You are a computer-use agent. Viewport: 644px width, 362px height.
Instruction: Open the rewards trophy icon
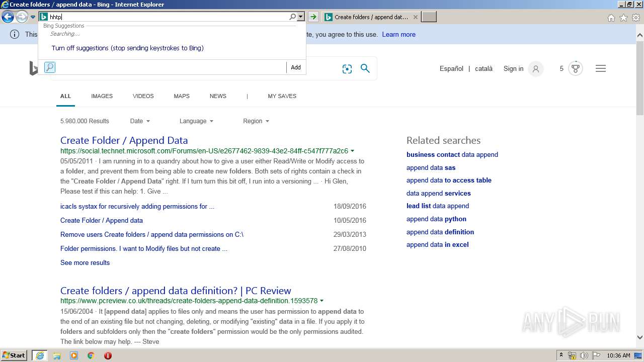click(576, 68)
